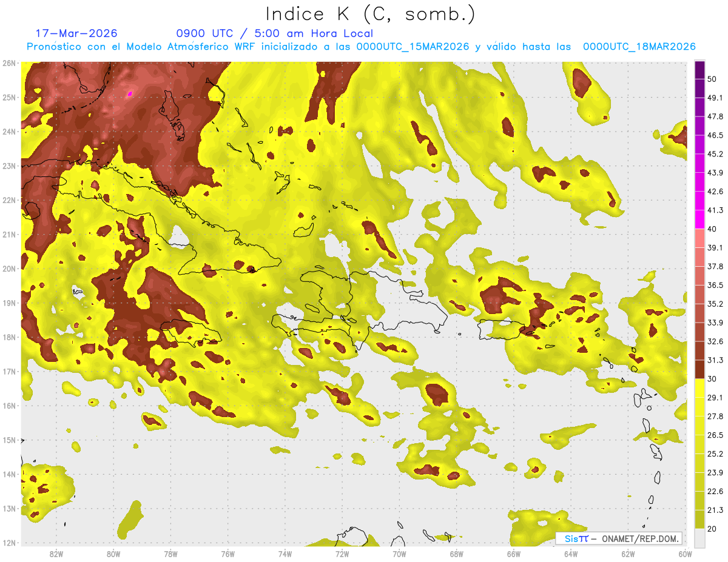Screen dimensions: 728x562
Task: Click longitude label '74W'
Action: [x=285, y=554]
